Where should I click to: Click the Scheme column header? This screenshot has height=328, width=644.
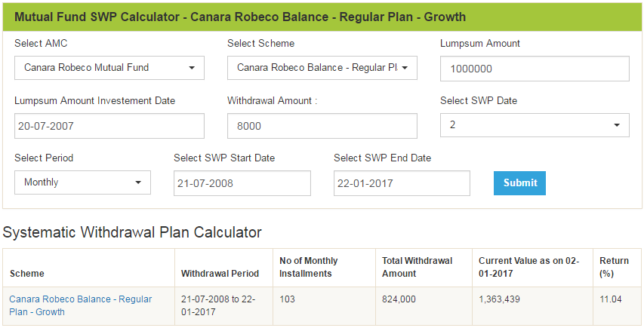coord(27,274)
